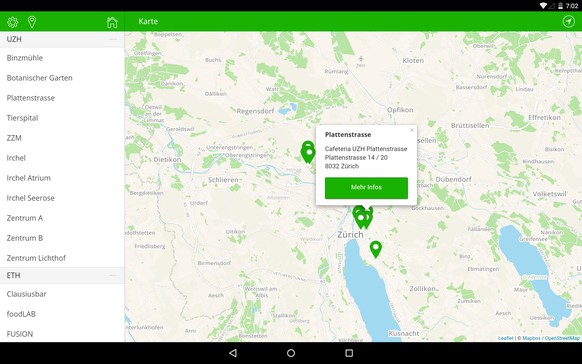Tap the Android back navigation icon
Image resolution: width=582 pixels, height=364 pixels.
(233, 353)
